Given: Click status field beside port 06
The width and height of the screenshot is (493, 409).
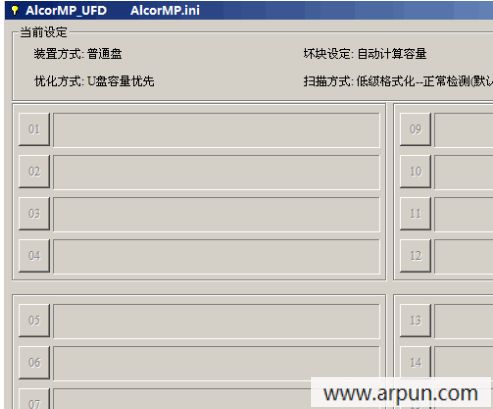Looking at the screenshot, I should click(x=216, y=363).
